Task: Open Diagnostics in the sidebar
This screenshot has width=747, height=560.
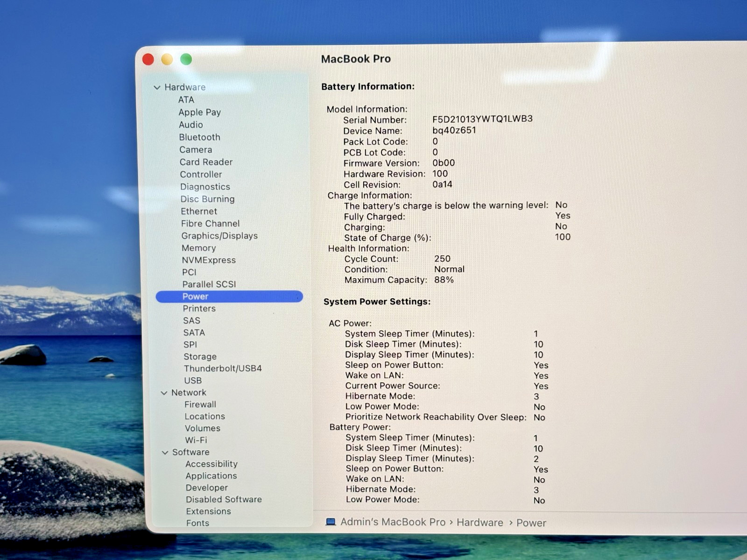Action: (205, 187)
